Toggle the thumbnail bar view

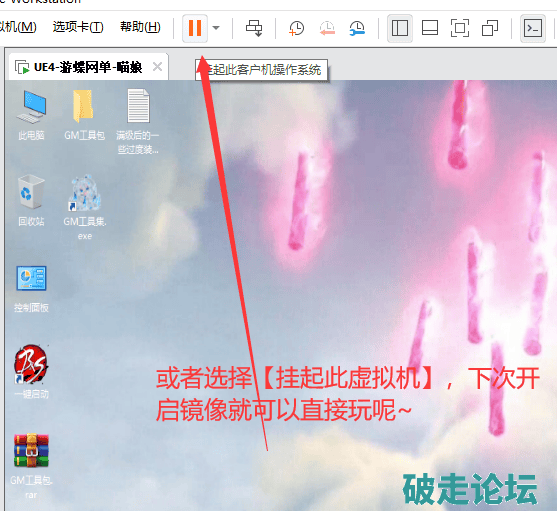coord(429,28)
